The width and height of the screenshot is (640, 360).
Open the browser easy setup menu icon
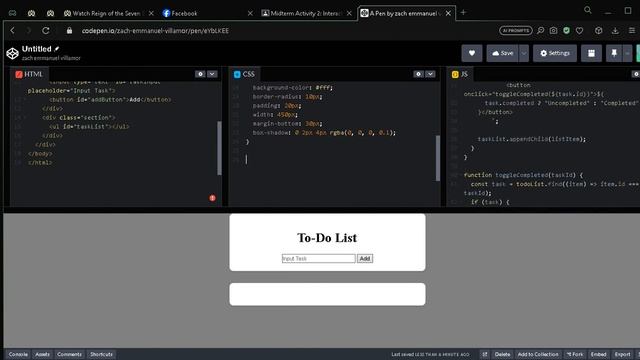(631, 31)
